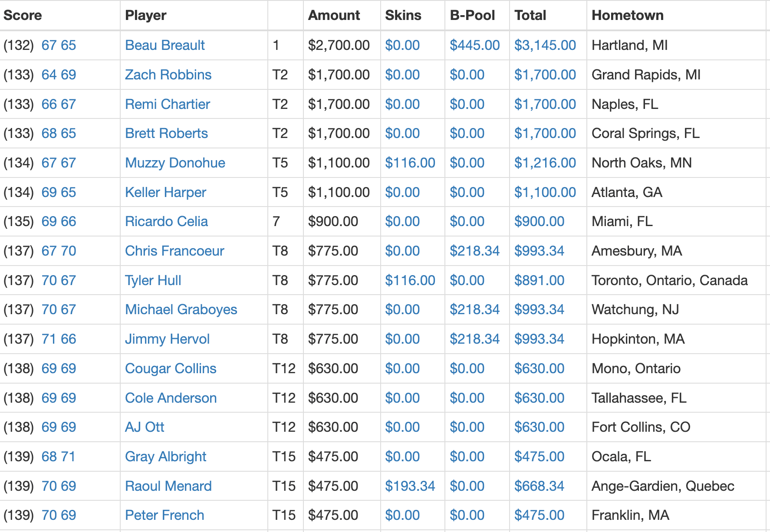Click Jimmy Hervol's 71 66 score
The height and width of the screenshot is (532, 770).
[59, 339]
